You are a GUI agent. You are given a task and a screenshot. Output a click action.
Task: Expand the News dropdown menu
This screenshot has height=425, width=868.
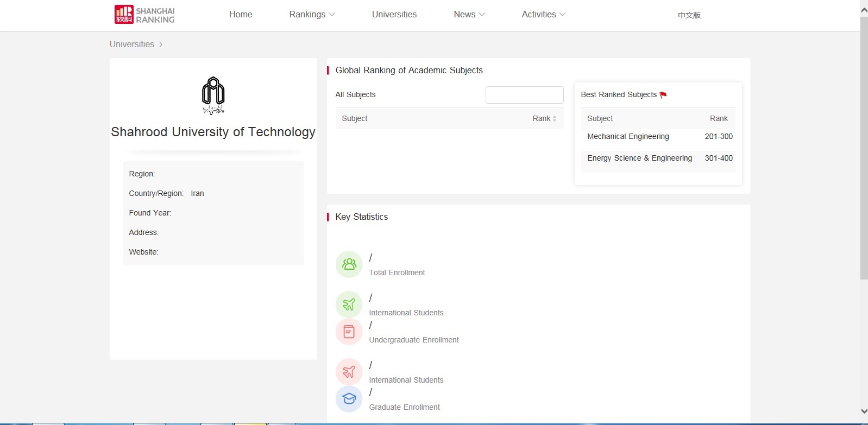point(469,15)
